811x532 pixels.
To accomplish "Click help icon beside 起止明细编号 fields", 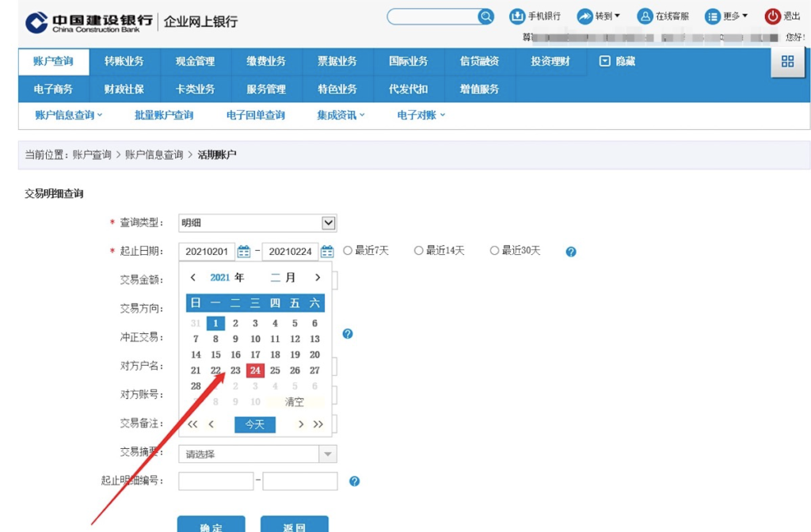I will pyautogui.click(x=354, y=481).
